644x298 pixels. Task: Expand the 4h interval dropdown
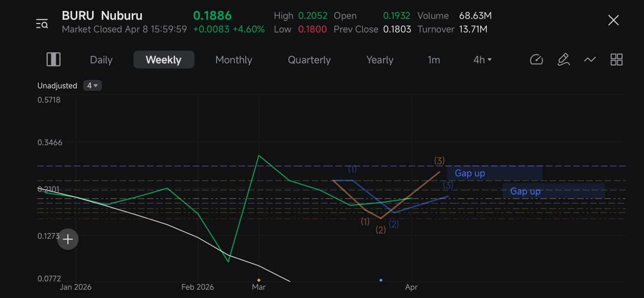click(482, 60)
